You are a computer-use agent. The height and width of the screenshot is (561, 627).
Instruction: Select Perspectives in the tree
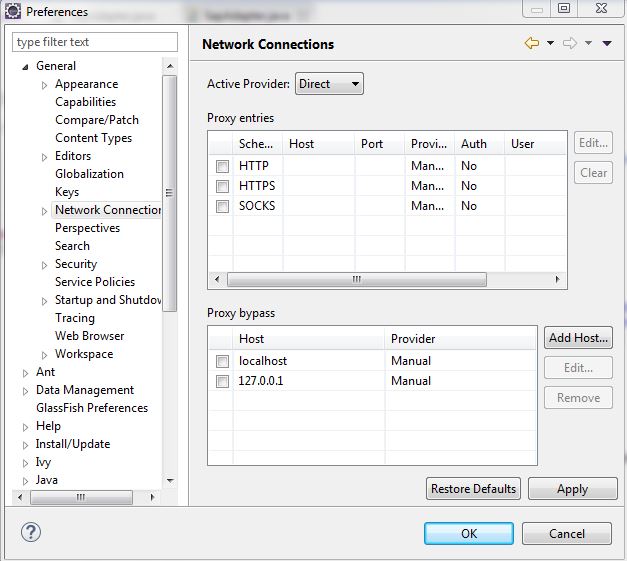87,228
